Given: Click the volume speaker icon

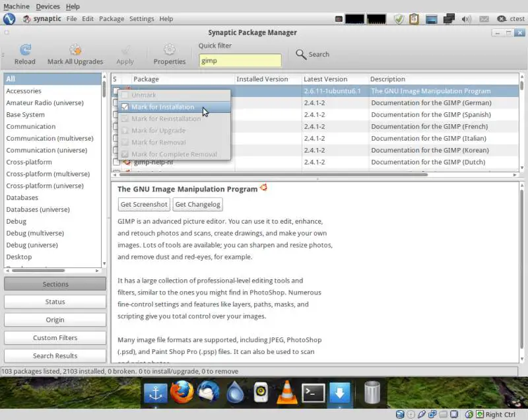Looking at the screenshot, I should (467, 19).
